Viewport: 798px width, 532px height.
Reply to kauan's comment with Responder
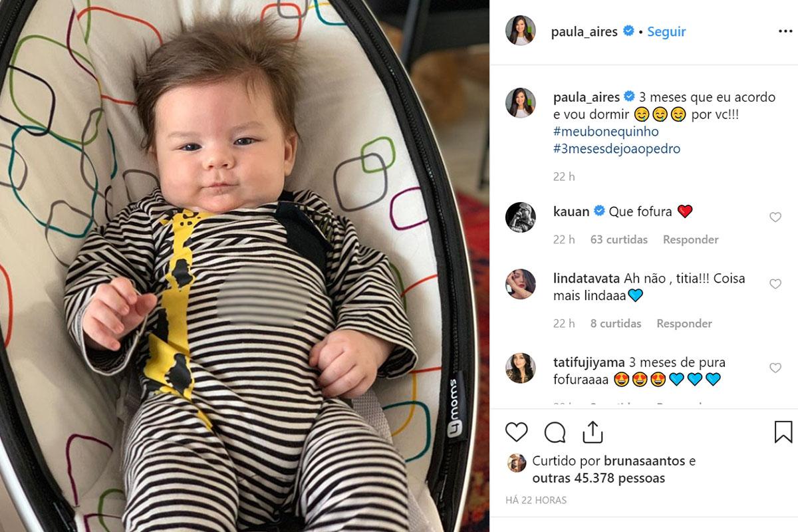click(x=690, y=239)
